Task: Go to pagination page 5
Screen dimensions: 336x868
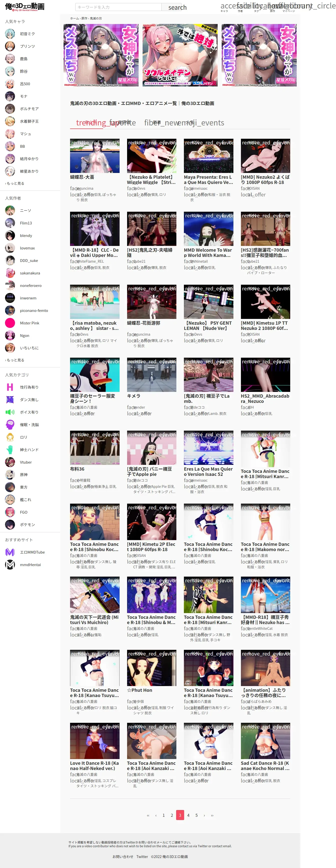Action: (x=196, y=815)
